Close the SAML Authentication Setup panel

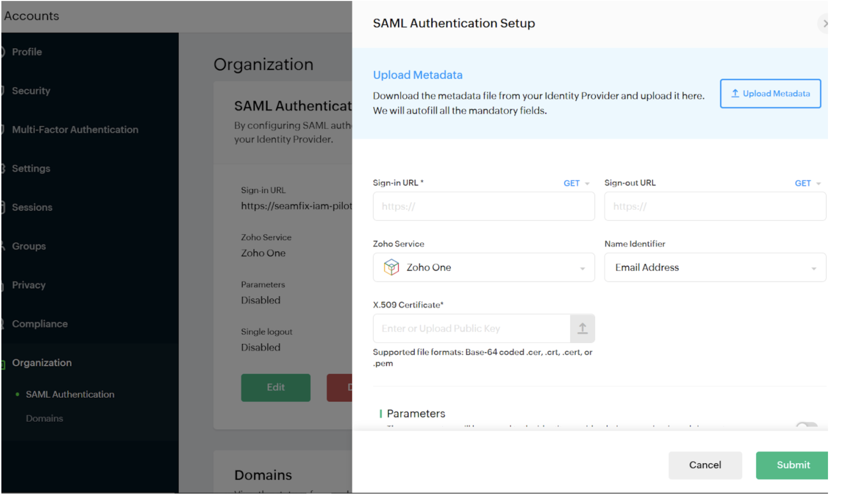[x=824, y=23]
